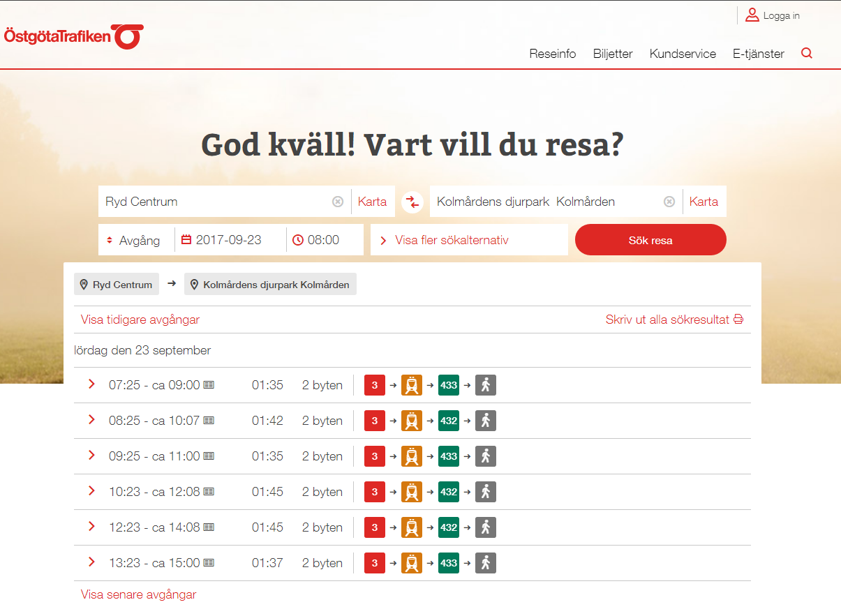Open the Biljetter menu

[612, 53]
